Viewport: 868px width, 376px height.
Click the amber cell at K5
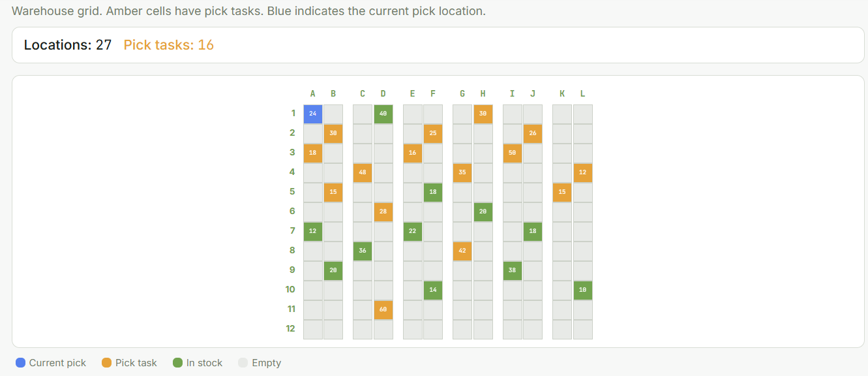click(x=562, y=193)
